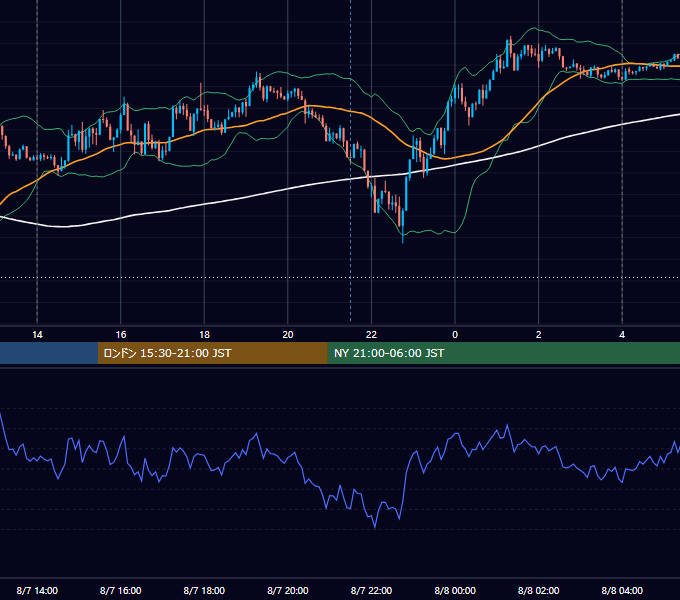This screenshot has height=600, width=680.
Task: Click the lowest candlestick wick after 22:00
Action: point(403,236)
